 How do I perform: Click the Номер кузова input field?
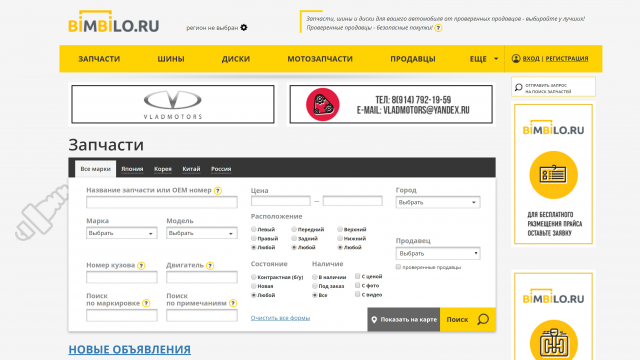(x=122, y=277)
